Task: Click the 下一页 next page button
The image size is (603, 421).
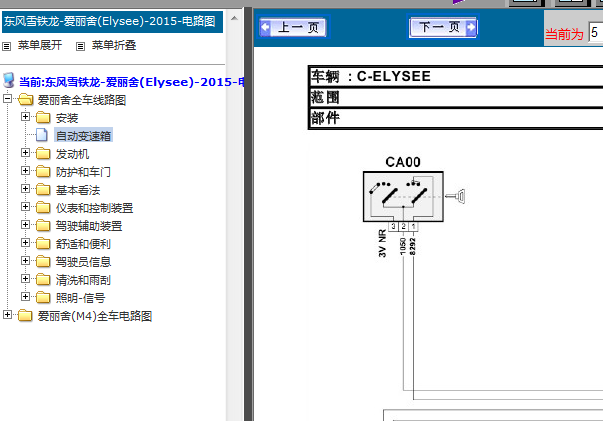Action: tap(443, 27)
